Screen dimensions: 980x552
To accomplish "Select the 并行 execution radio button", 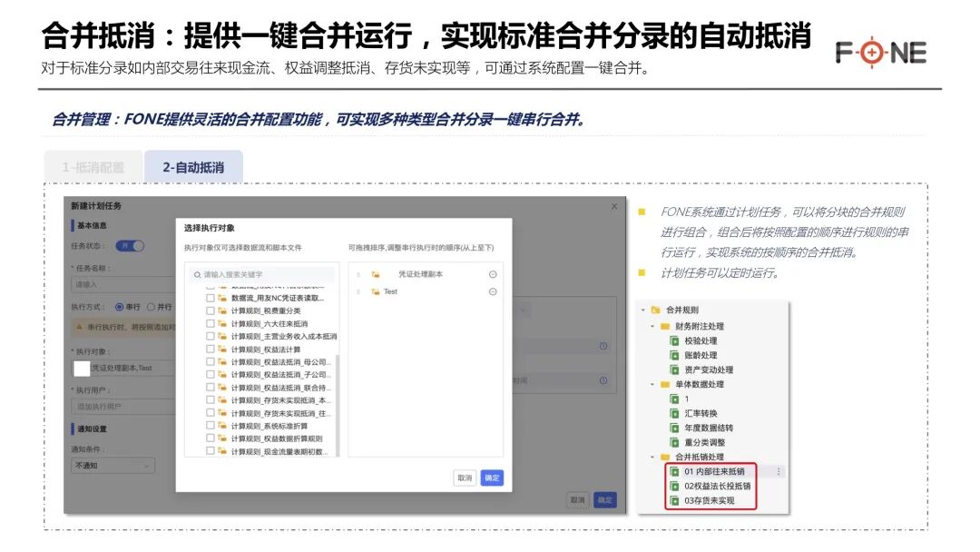I will 152,305.
